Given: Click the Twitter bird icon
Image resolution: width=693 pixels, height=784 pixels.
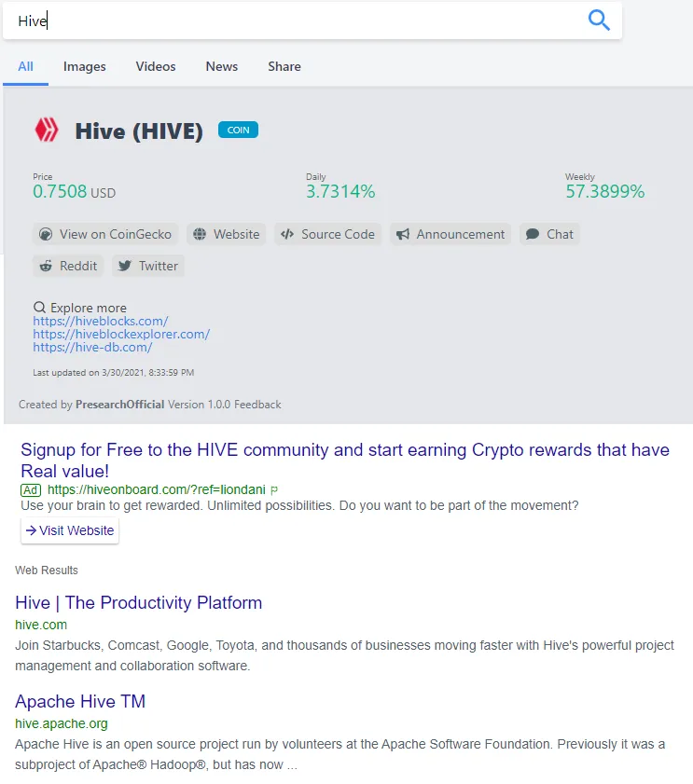Looking at the screenshot, I should point(125,266).
